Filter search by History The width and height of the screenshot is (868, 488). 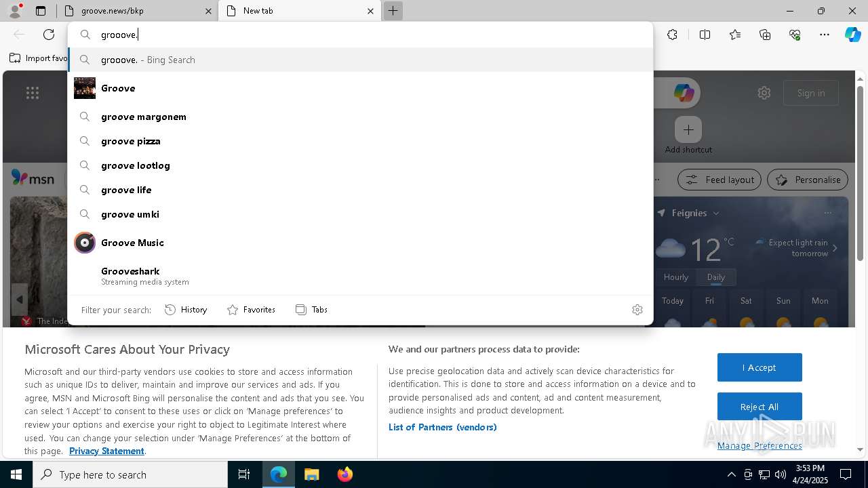[186, 310]
